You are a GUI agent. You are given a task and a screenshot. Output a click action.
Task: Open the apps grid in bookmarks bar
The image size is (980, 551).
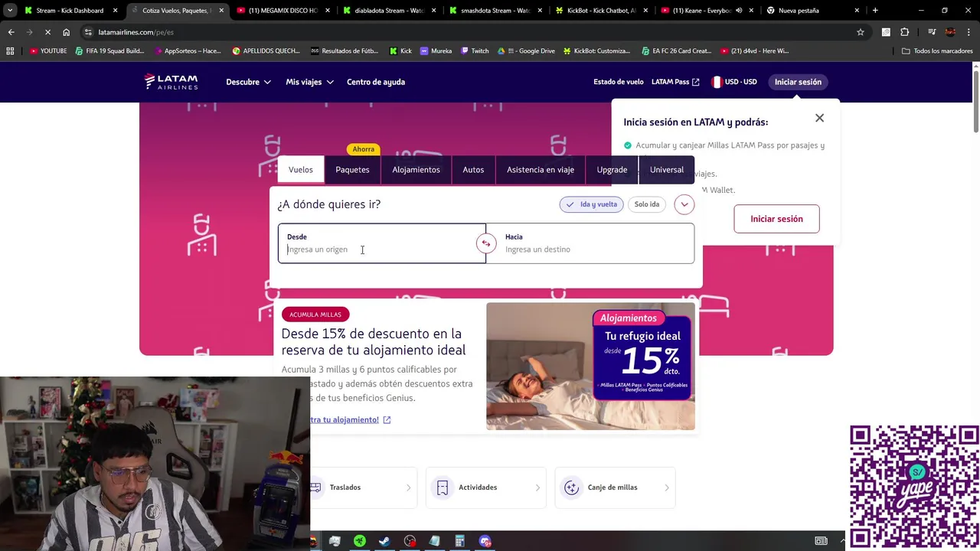pos(10,51)
